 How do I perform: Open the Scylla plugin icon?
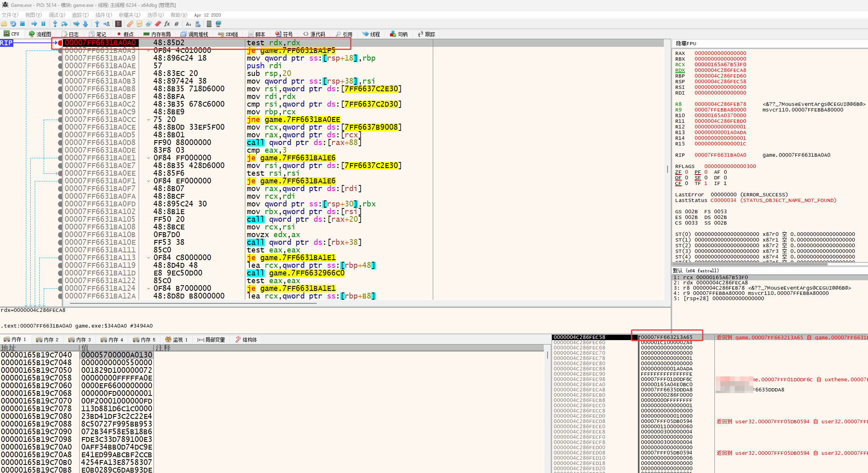[x=118, y=24]
